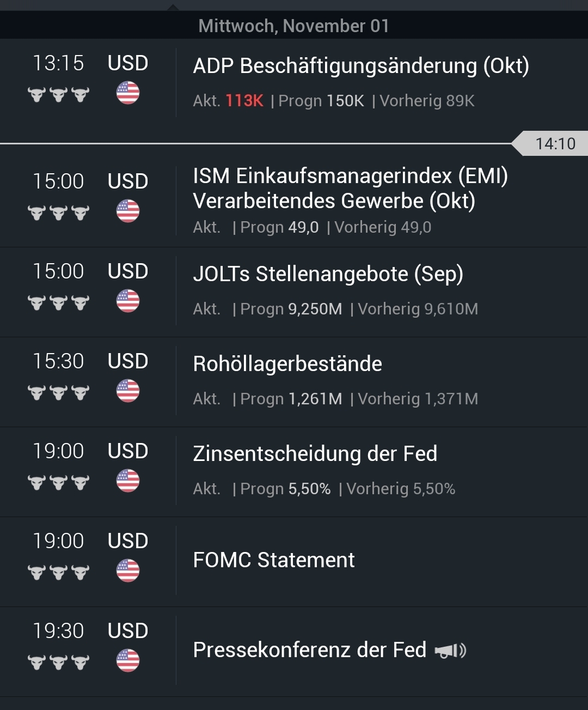Click the US flag in JOLTs Stellenangebote row
This screenshot has width=588, height=710.
tap(128, 301)
